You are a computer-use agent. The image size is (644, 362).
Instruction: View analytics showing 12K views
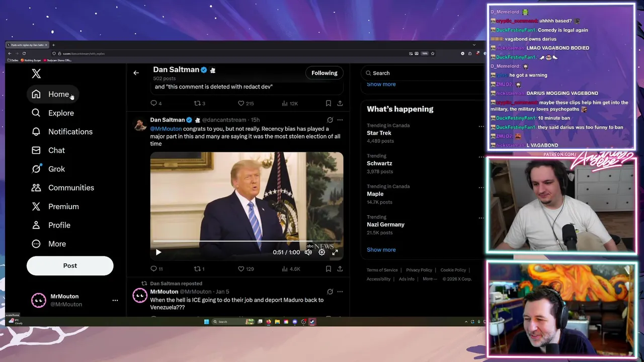click(290, 103)
